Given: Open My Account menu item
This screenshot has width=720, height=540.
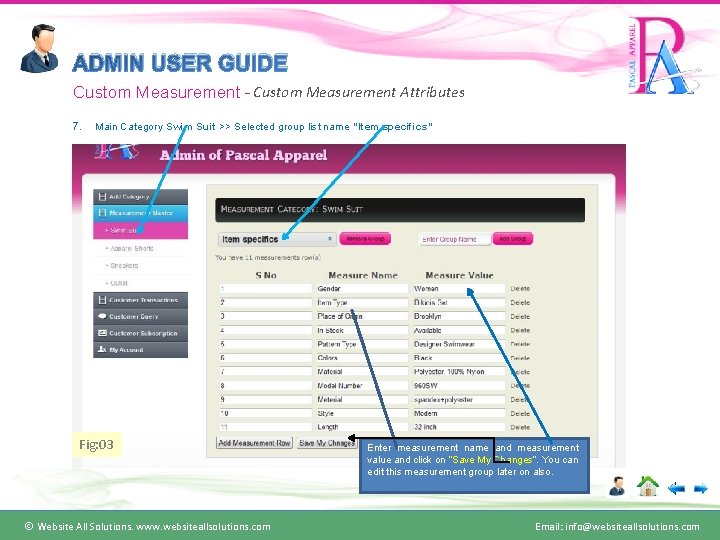Looking at the screenshot, I should point(141,349).
